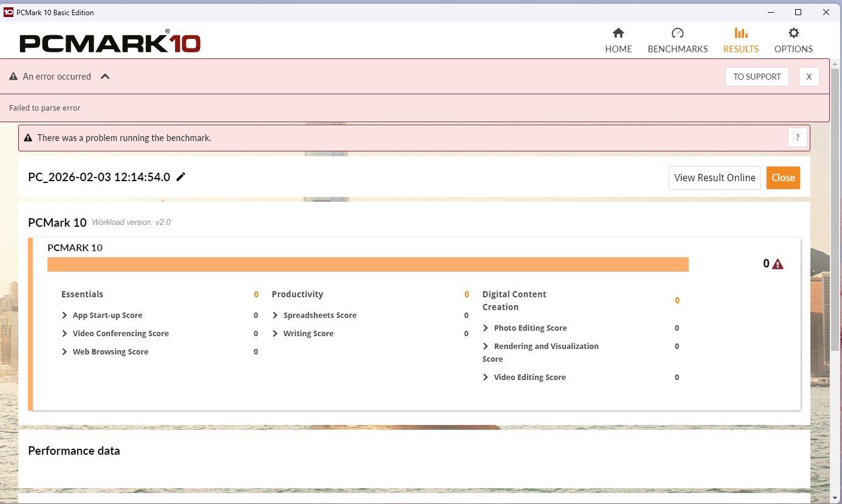Collapse the error details chevron
The width and height of the screenshot is (842, 504).
point(105,77)
